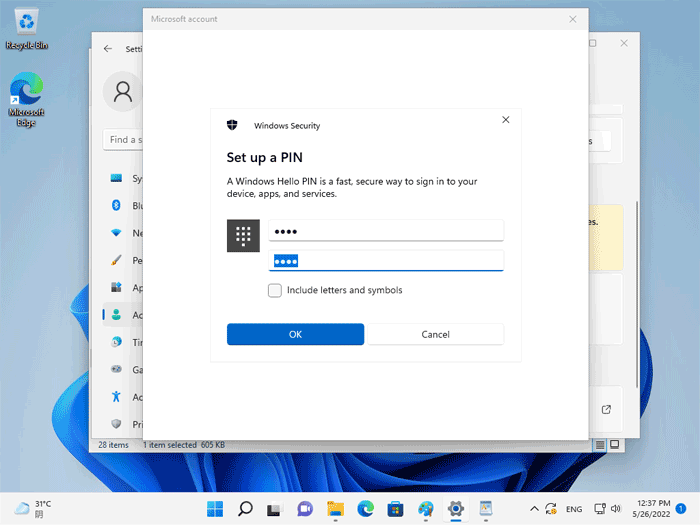
Task: Open Recycle Bin desktop icon
Action: 27,29
